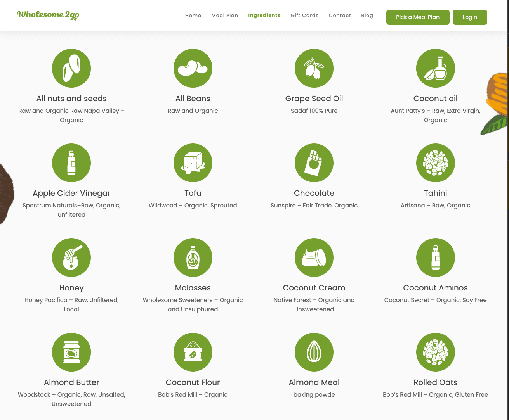Select the "Almond Butter" heading

point(71,382)
